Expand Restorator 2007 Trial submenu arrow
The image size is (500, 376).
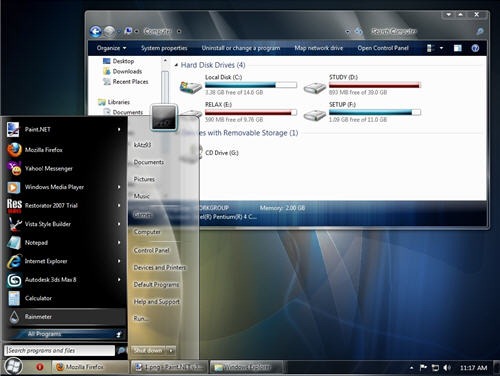click(x=119, y=205)
